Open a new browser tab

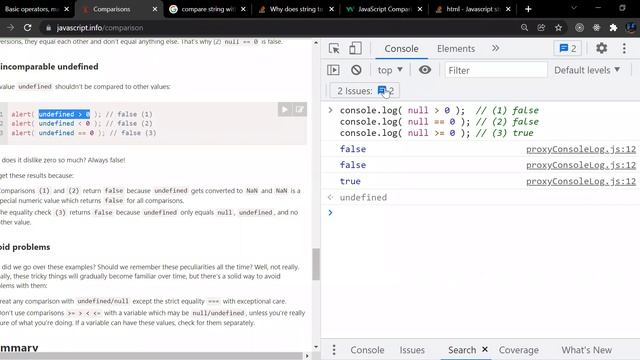pyautogui.click(x=528, y=9)
